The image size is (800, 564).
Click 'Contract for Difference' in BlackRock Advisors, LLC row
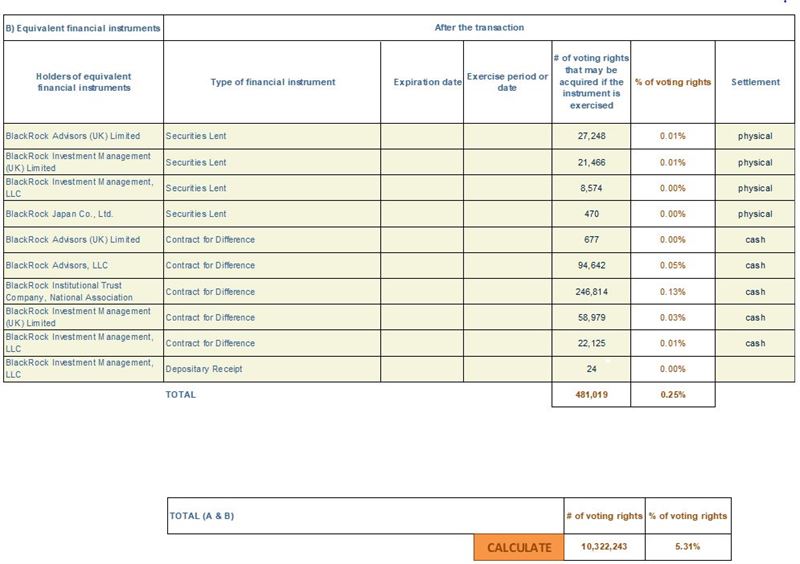272,265
